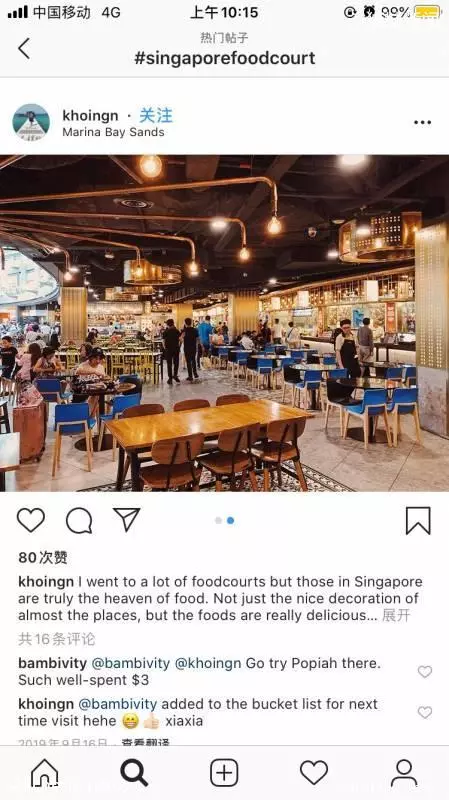Follow khoingn via 关注 button

coord(156,115)
